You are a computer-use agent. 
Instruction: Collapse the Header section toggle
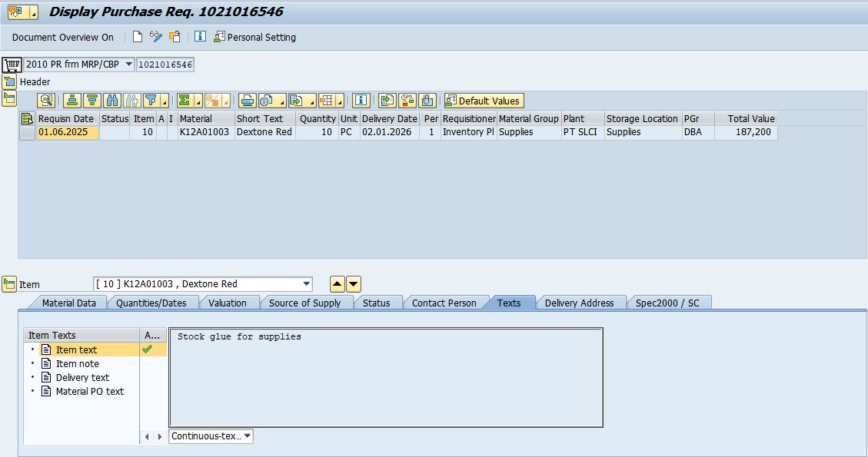point(9,81)
